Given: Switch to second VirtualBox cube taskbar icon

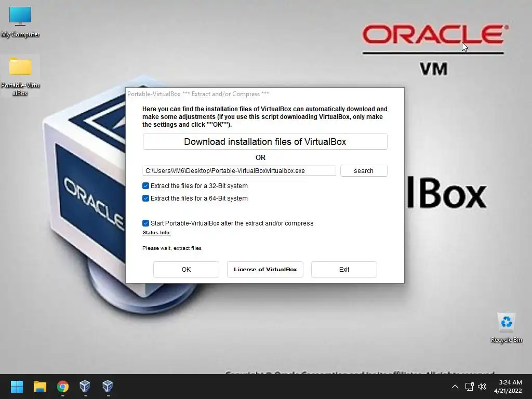Looking at the screenshot, I should (x=108, y=387).
